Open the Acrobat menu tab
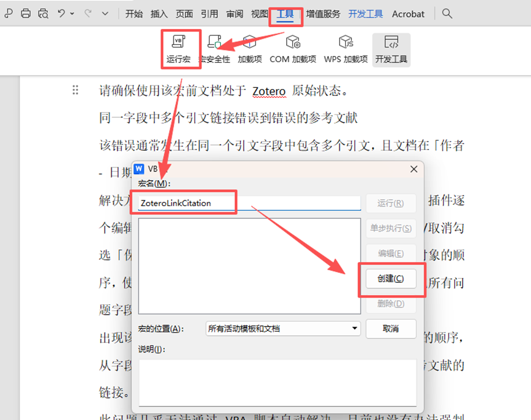531x420 pixels. click(408, 14)
